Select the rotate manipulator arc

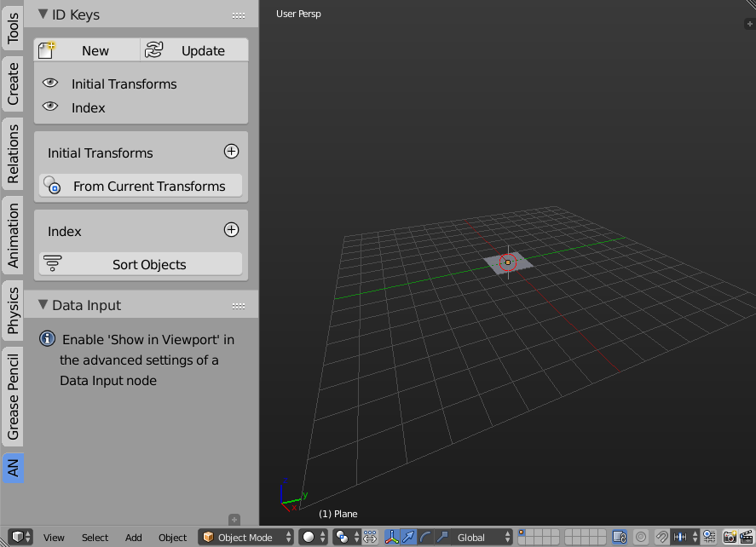(425, 537)
